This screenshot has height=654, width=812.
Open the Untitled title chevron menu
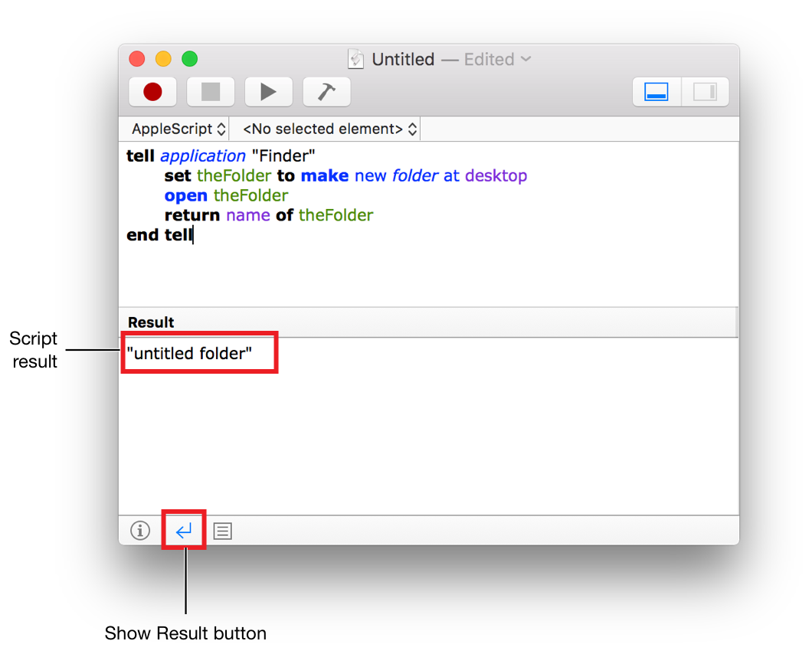click(526, 59)
